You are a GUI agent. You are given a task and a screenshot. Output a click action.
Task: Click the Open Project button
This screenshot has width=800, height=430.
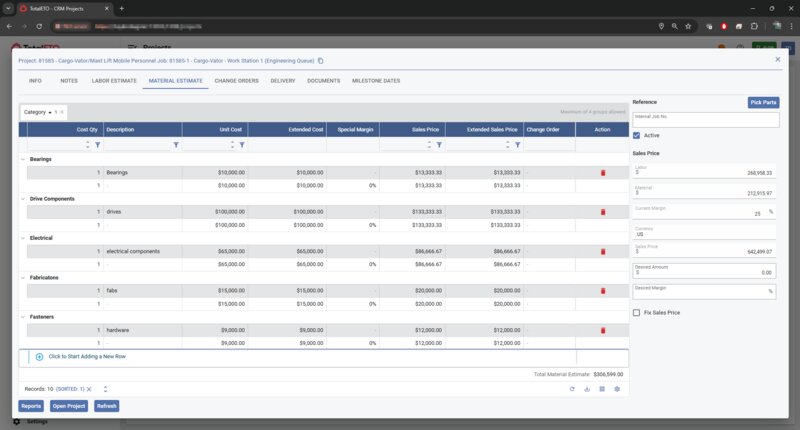point(70,406)
